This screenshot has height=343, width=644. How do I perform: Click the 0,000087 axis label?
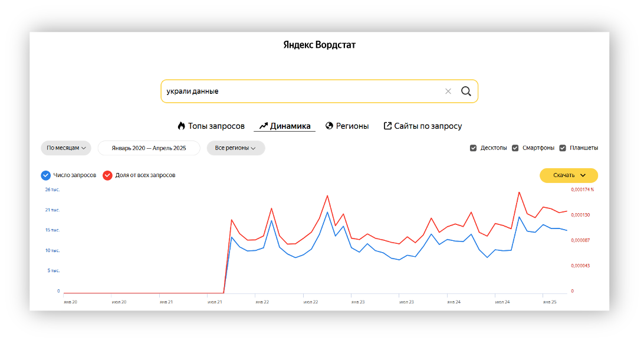point(580,240)
